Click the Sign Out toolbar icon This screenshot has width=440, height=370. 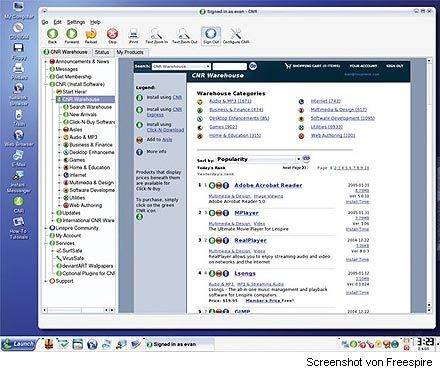point(211,34)
